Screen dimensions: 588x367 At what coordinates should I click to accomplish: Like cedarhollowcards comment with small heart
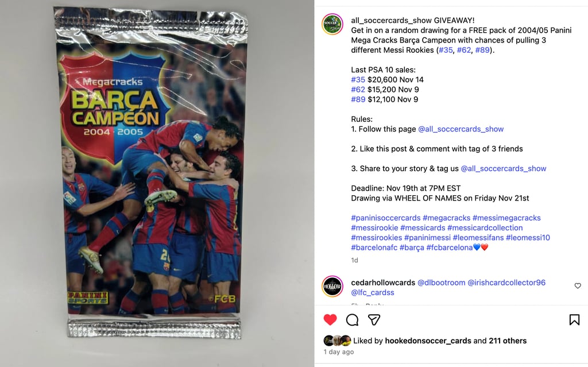578,286
